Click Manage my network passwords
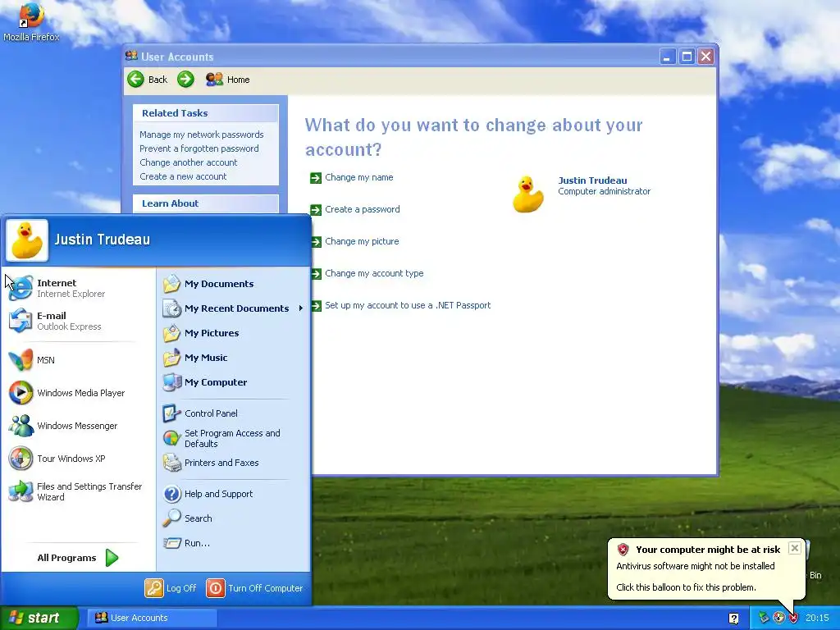The image size is (840, 630). [x=202, y=135]
